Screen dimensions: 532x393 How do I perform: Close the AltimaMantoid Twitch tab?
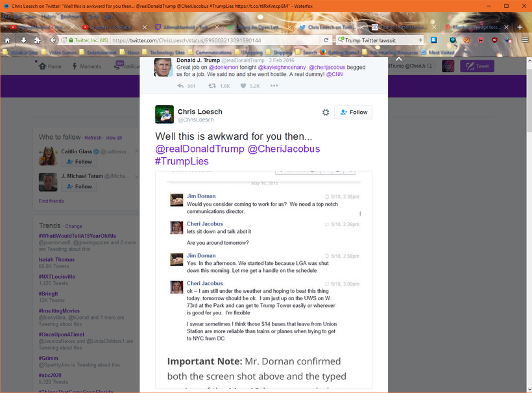point(217,27)
